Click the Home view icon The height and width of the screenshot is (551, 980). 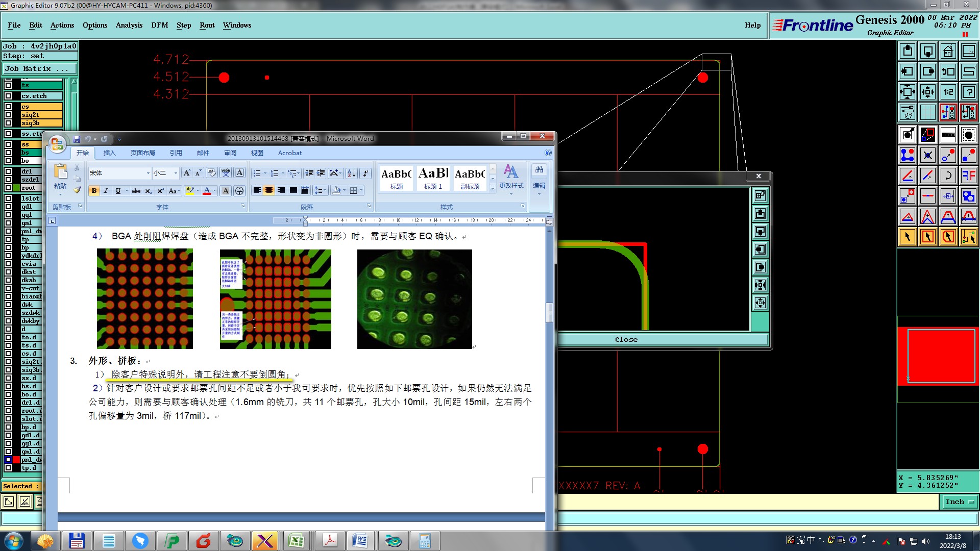(948, 51)
